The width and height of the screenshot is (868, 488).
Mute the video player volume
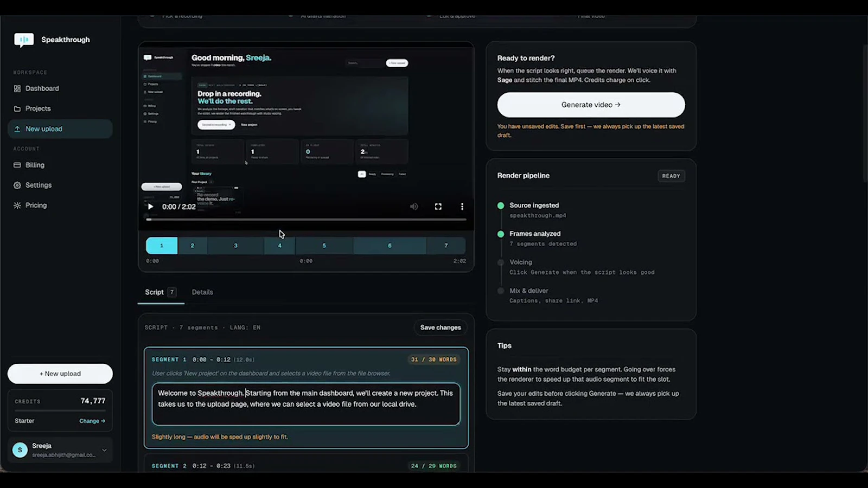[414, 207]
